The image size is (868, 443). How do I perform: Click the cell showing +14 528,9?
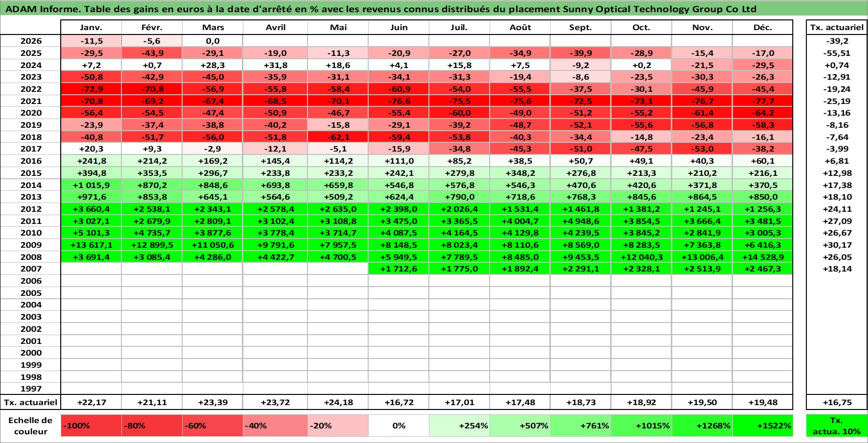(763, 257)
